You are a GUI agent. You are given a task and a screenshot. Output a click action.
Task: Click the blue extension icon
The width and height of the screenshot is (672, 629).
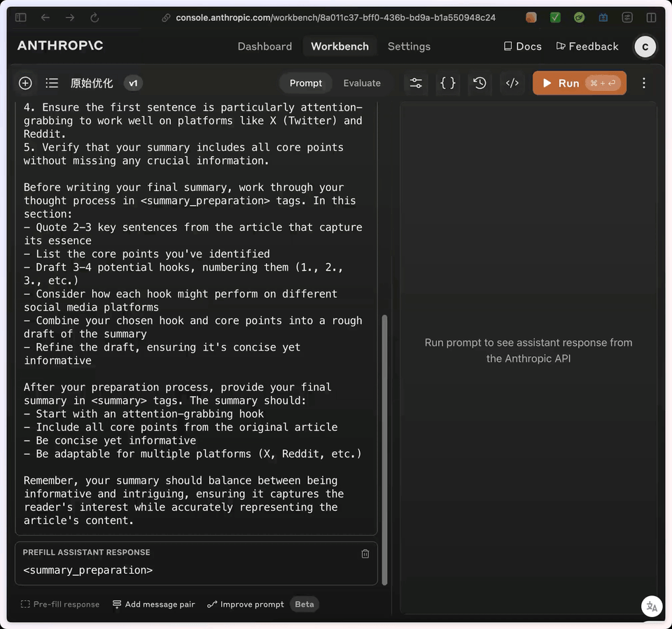click(603, 17)
